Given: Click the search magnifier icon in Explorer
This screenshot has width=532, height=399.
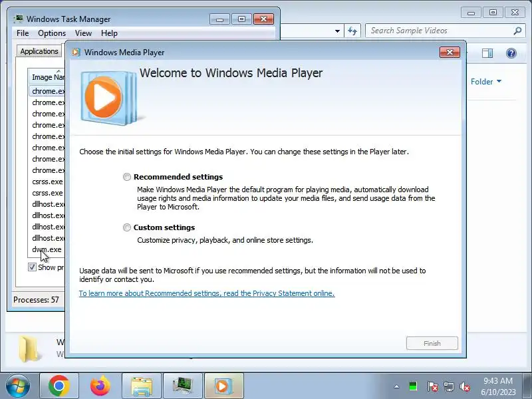Looking at the screenshot, I should (517, 31).
